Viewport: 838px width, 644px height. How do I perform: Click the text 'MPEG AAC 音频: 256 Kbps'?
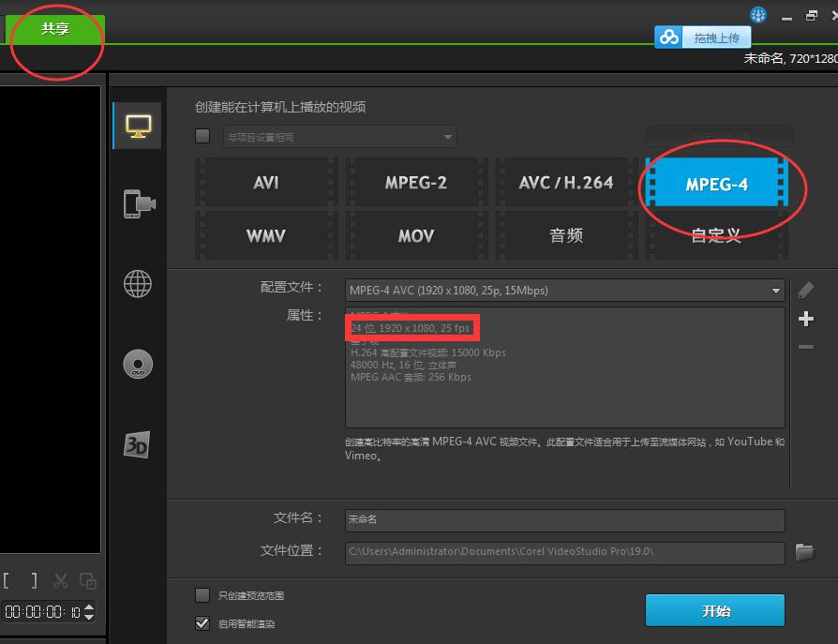click(411, 378)
